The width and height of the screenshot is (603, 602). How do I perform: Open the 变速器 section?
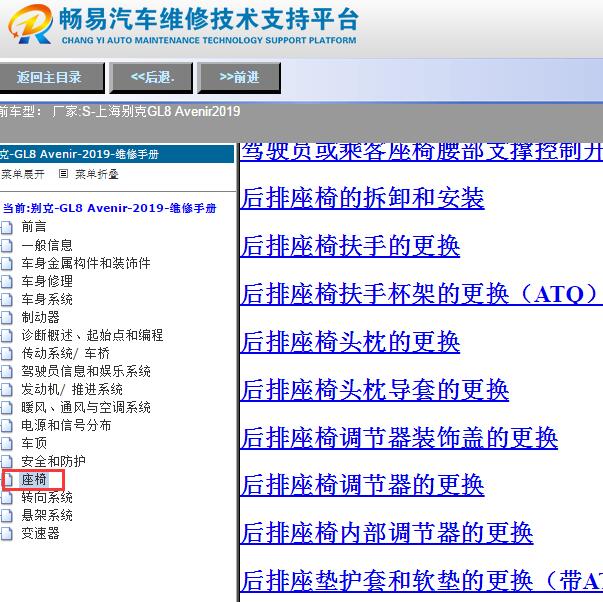[40, 533]
